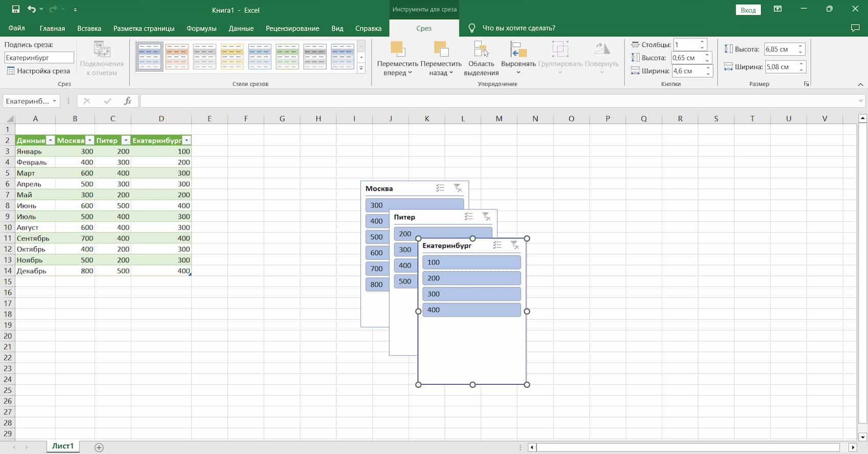Open Москва column filter dropdown

[89, 140]
